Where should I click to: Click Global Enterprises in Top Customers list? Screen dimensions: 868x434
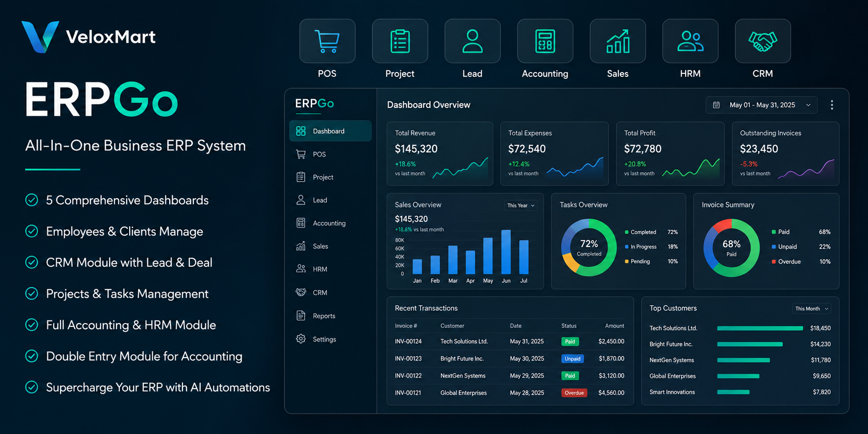[672, 376]
